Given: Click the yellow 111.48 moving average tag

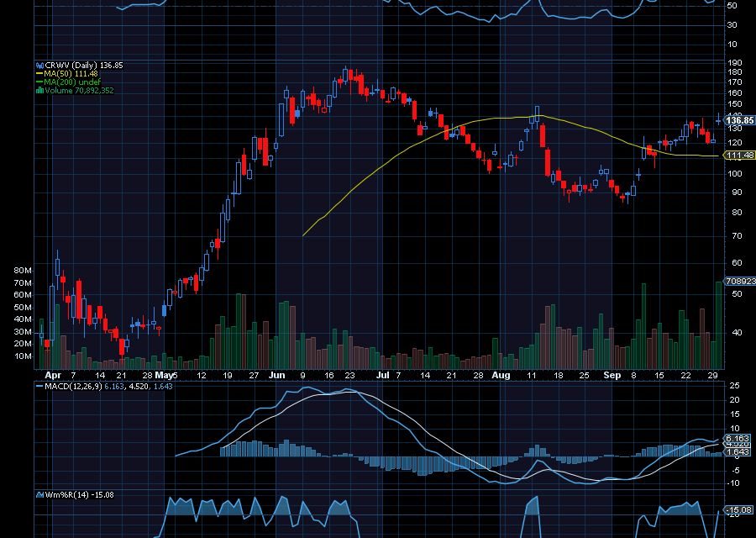Looking at the screenshot, I should [740, 156].
